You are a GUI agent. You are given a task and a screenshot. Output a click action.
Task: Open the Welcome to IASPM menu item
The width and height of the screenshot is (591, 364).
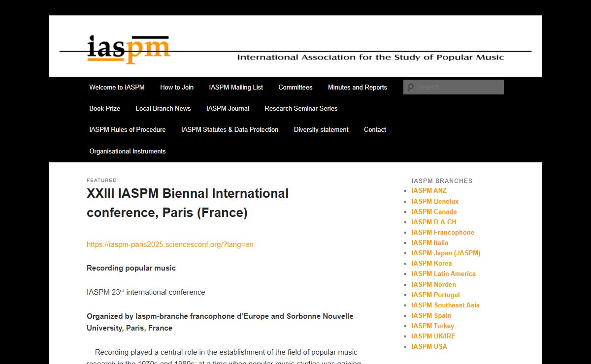click(x=117, y=87)
